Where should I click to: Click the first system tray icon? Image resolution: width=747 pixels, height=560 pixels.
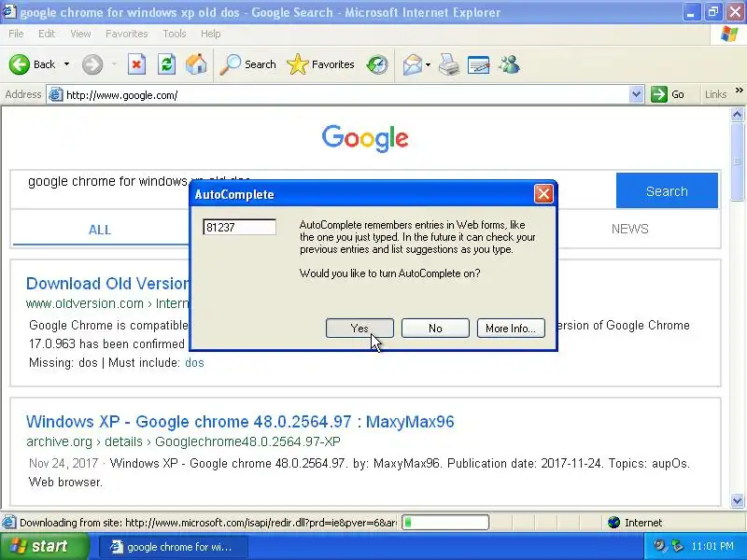660,546
